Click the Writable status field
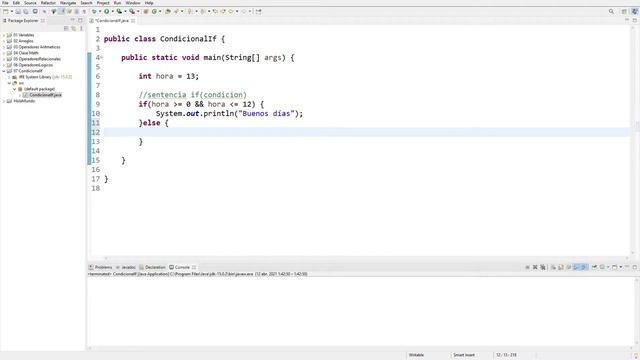The image size is (640, 360). pos(417,355)
